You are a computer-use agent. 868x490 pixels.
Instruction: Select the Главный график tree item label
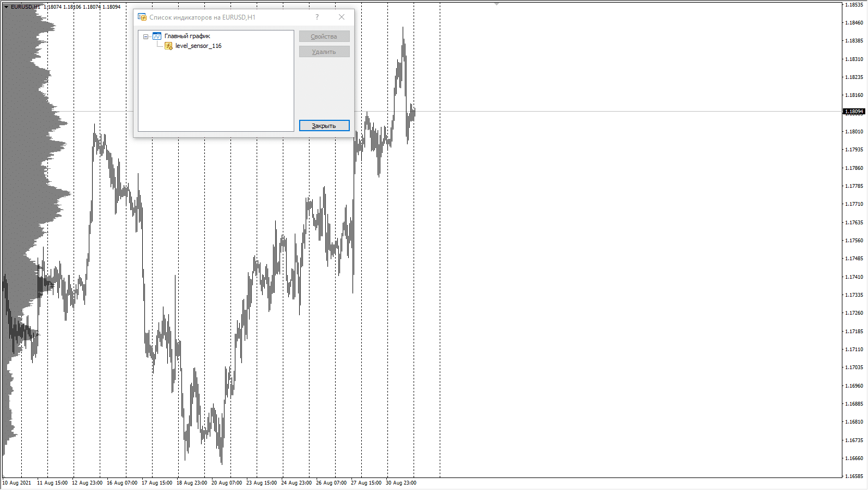tap(187, 36)
